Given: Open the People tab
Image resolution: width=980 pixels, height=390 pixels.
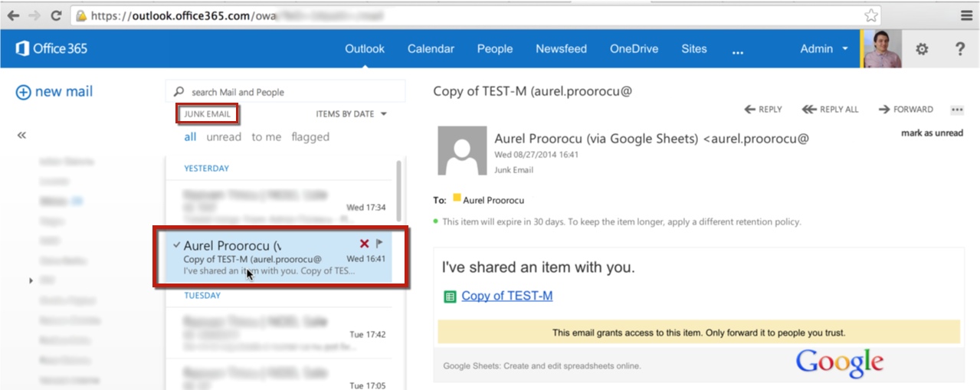Looking at the screenshot, I should 495,49.
